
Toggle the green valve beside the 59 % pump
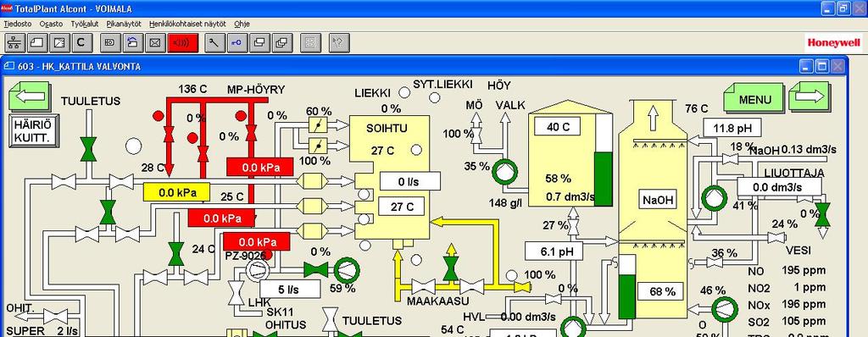point(316,270)
